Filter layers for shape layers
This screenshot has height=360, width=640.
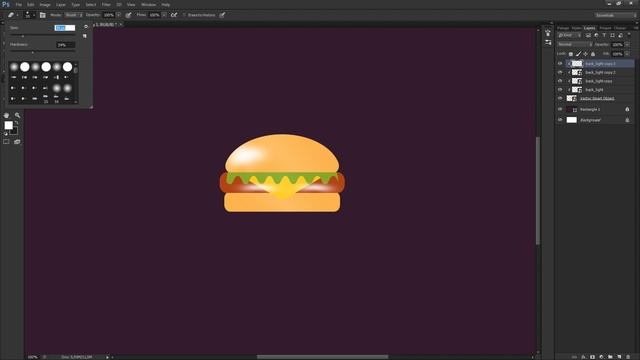coord(612,36)
